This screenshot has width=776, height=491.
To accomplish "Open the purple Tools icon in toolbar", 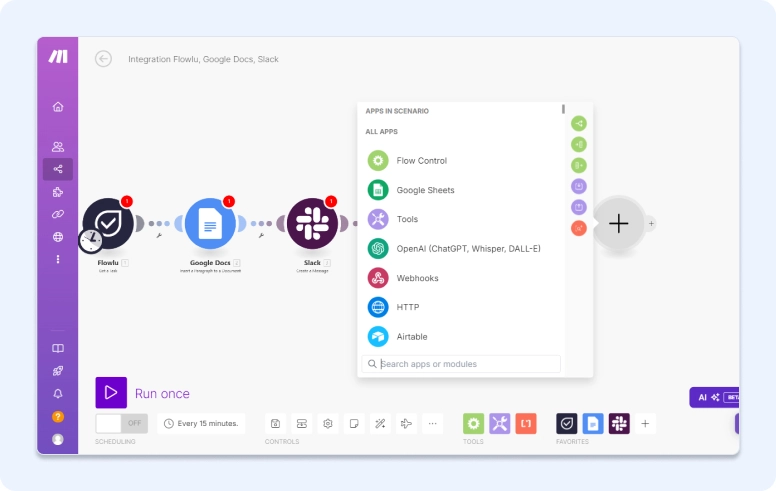I will 500,424.
